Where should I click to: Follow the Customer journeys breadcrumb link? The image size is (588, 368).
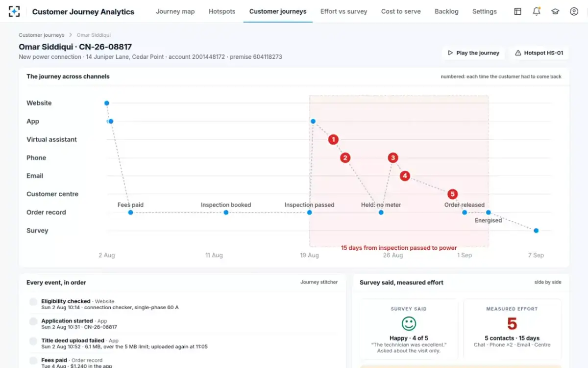(41, 35)
